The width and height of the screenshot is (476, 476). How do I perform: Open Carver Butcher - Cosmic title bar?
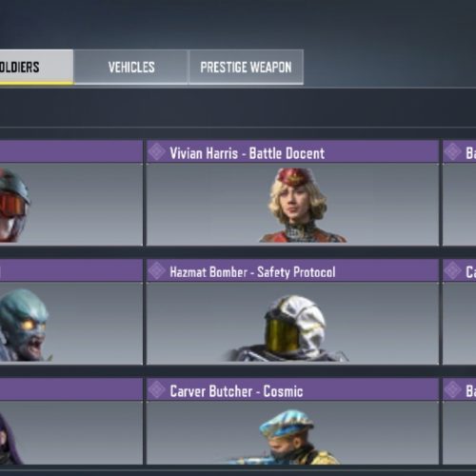(292, 389)
